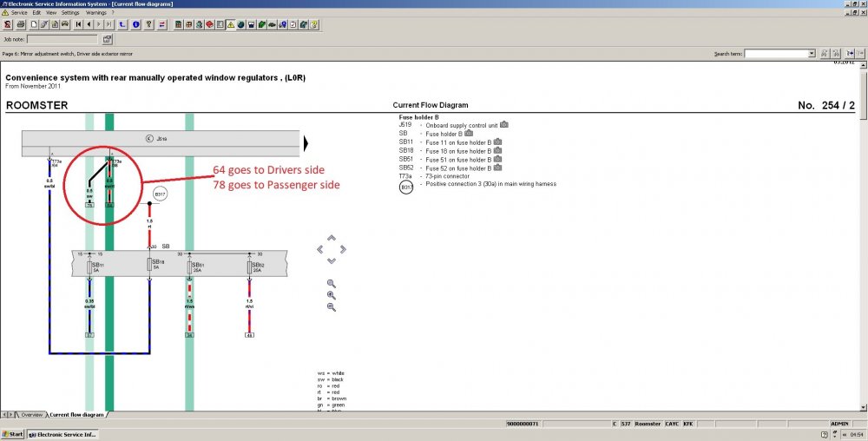Open camera image for Fuse 52 entry

[x=497, y=167]
